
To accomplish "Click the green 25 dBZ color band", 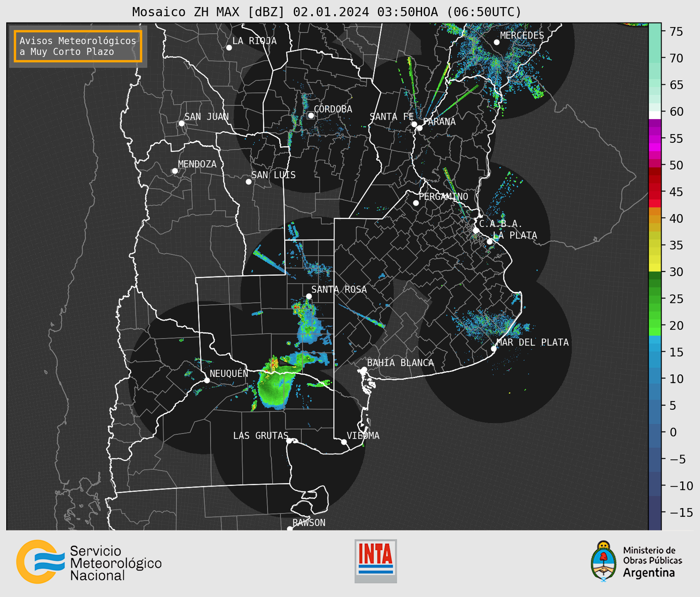I will pyautogui.click(x=655, y=299).
